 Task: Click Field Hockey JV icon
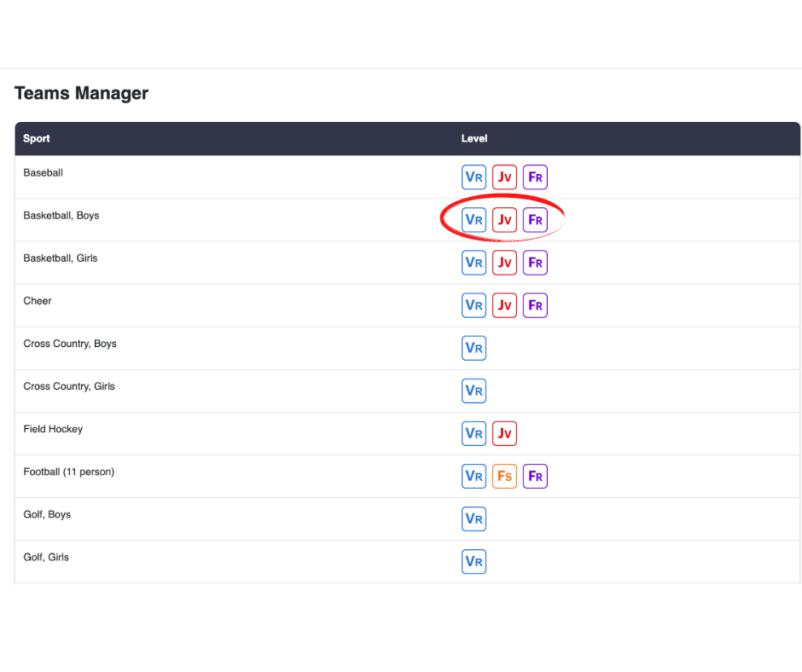[x=504, y=433]
